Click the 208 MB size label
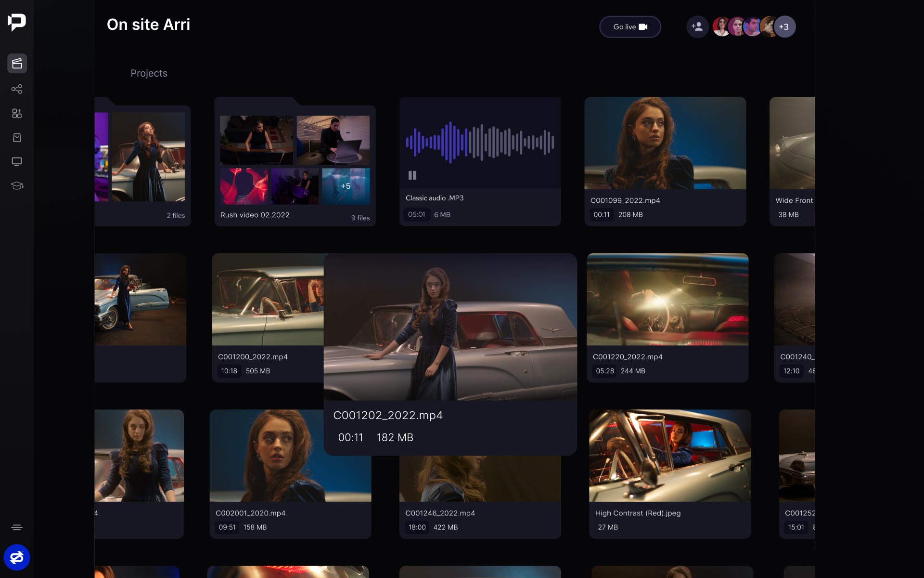924x578 pixels. coord(630,214)
